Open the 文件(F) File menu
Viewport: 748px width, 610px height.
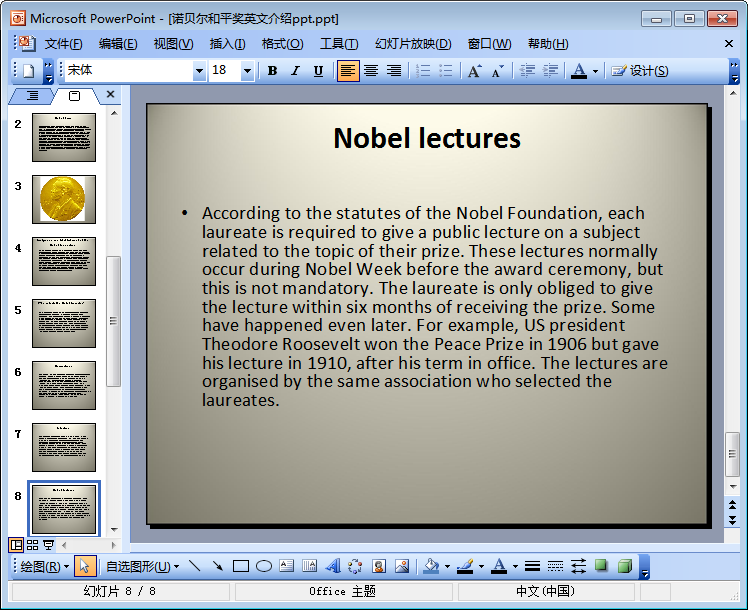coord(63,44)
